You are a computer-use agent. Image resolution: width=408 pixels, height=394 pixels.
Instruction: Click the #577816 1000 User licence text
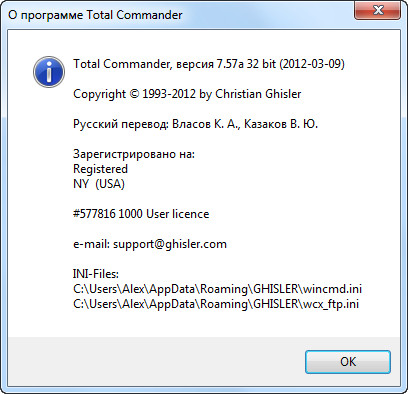pyautogui.click(x=141, y=214)
